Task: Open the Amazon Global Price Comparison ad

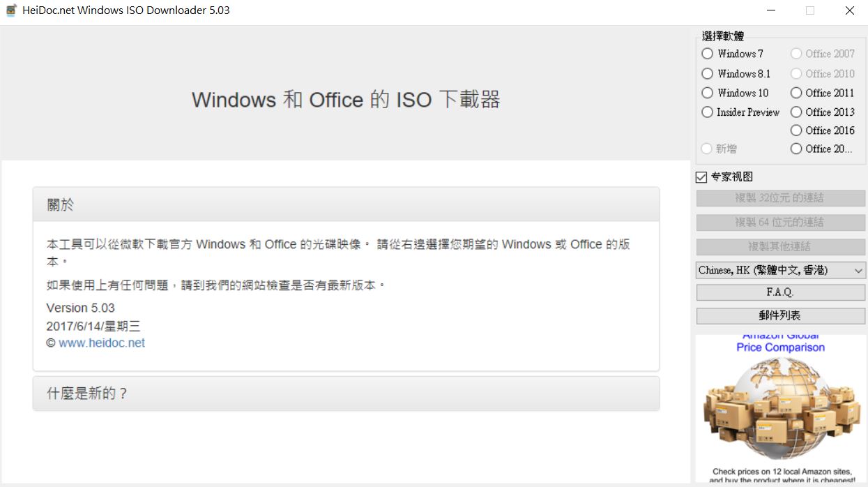Action: point(780,408)
